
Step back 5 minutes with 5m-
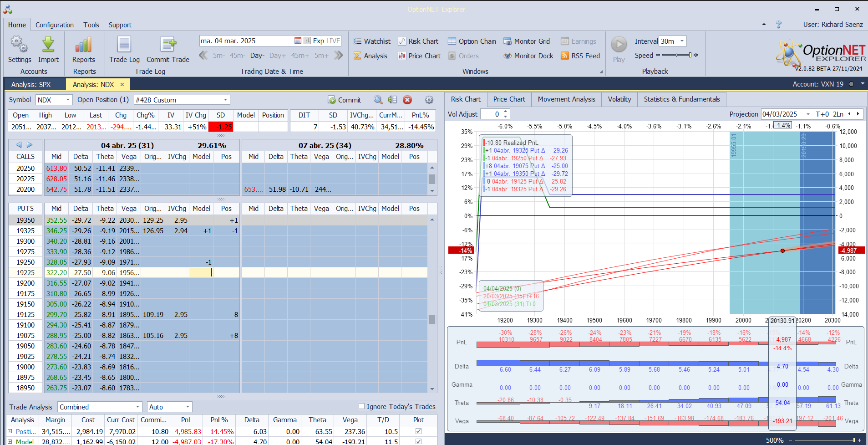219,56
